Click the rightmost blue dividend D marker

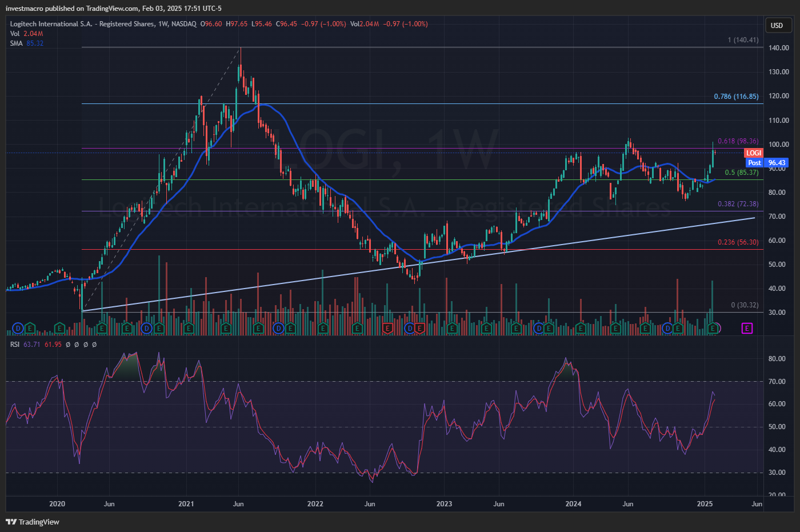(x=667, y=328)
